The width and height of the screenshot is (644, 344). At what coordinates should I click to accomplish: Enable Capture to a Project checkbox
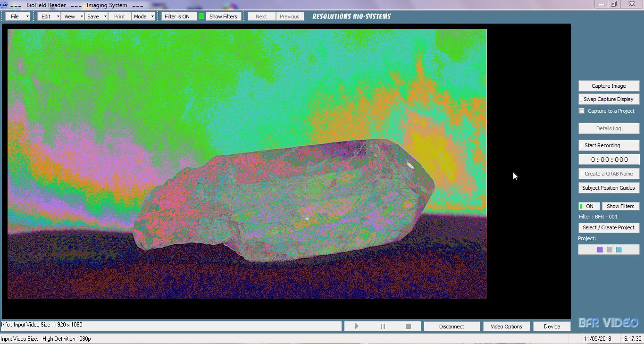coord(582,111)
